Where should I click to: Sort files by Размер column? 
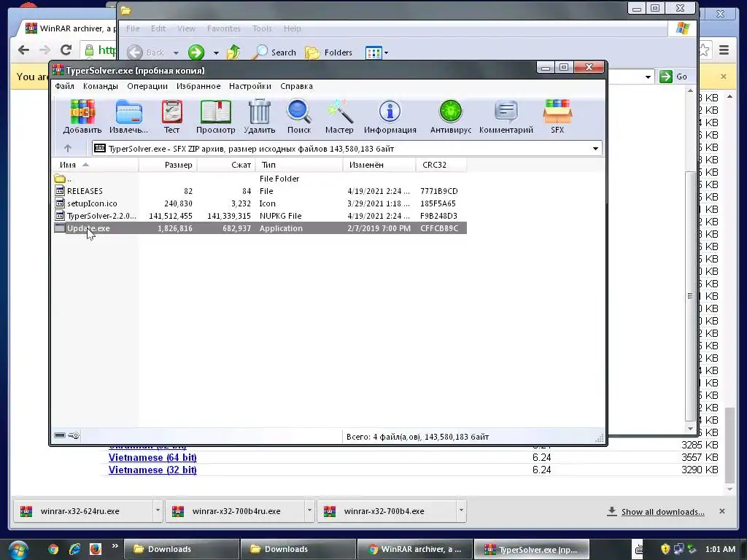pyautogui.click(x=168, y=165)
